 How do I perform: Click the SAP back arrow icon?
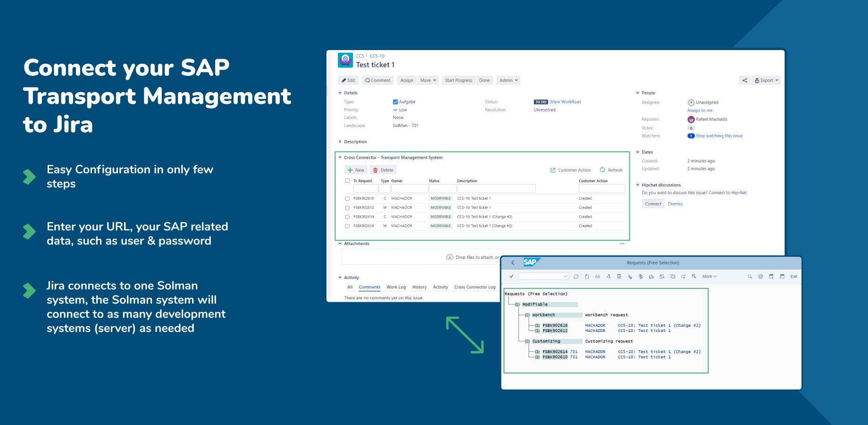click(513, 263)
